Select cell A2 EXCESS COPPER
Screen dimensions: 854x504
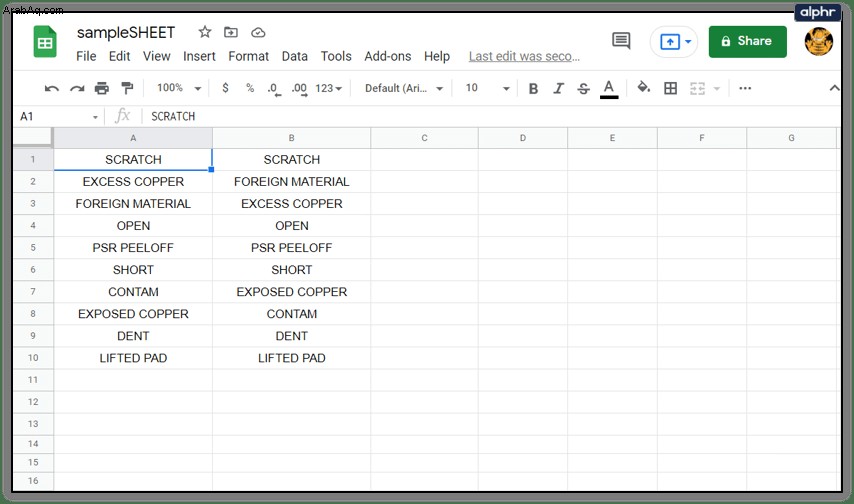133,181
